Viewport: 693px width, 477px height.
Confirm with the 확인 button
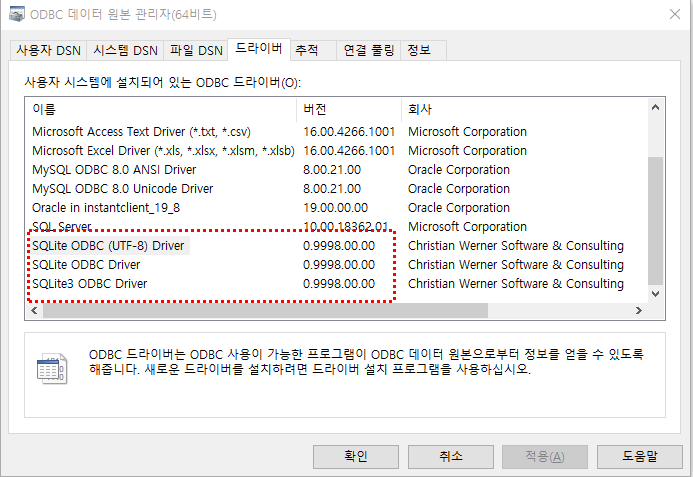(356, 456)
